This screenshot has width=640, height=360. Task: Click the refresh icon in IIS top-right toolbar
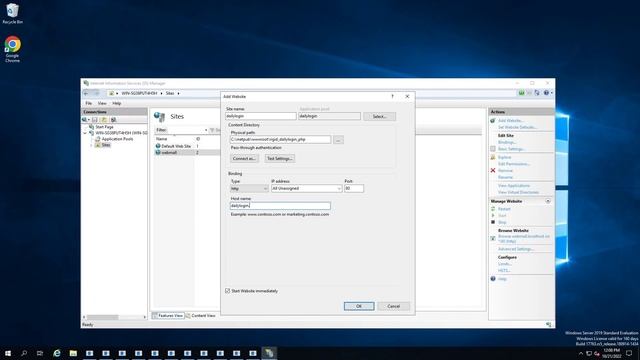tap(537, 93)
